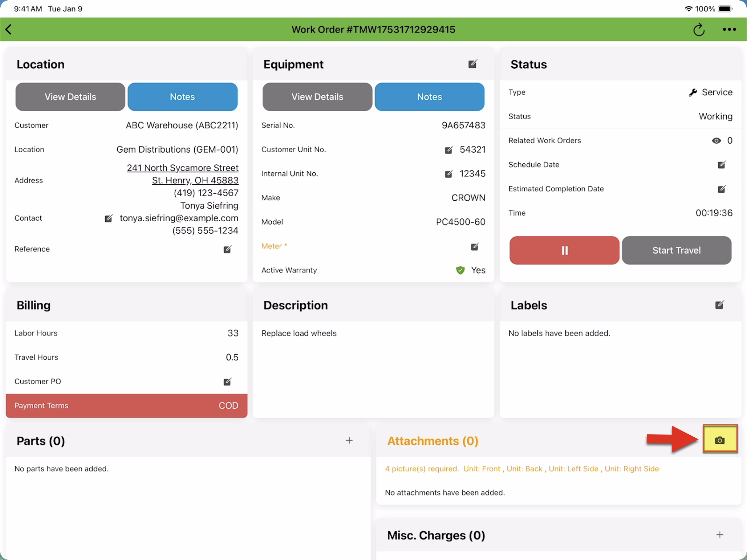The width and height of the screenshot is (747, 560).
Task: Edit the Schedule Date
Action: [721, 165]
